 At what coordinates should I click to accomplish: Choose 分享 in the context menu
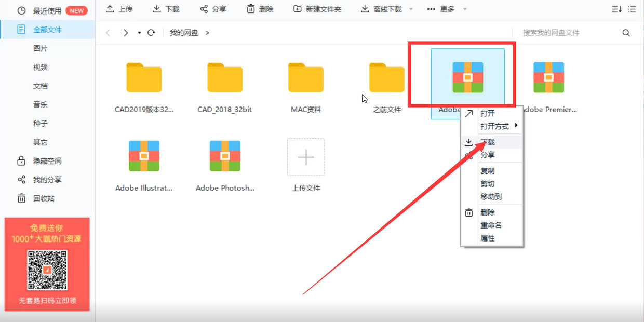(x=491, y=155)
